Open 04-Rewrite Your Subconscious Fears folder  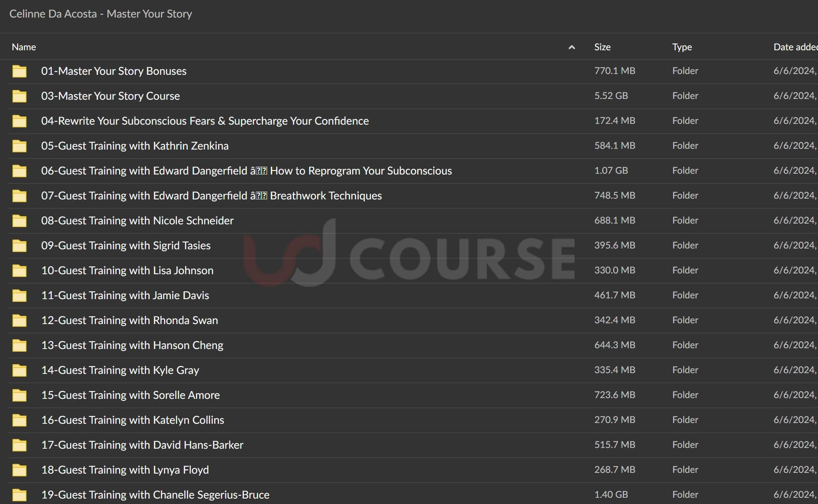pos(205,121)
